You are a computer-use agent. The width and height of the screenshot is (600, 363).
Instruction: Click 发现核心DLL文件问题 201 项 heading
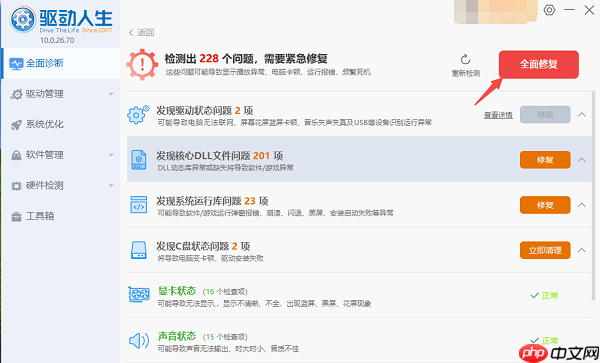[x=220, y=156]
